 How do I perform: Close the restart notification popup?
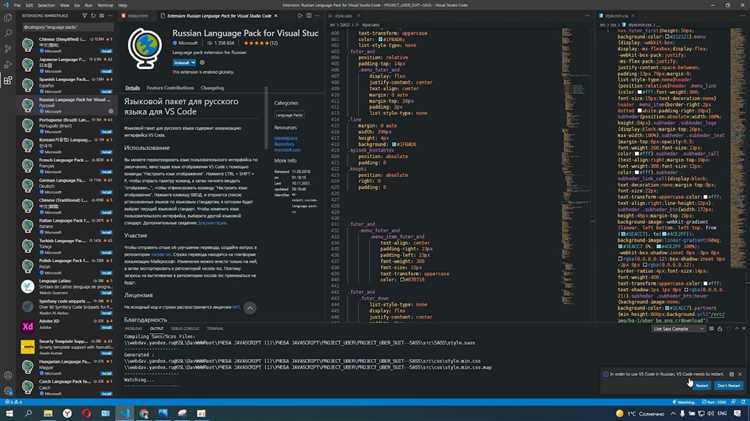click(x=739, y=374)
